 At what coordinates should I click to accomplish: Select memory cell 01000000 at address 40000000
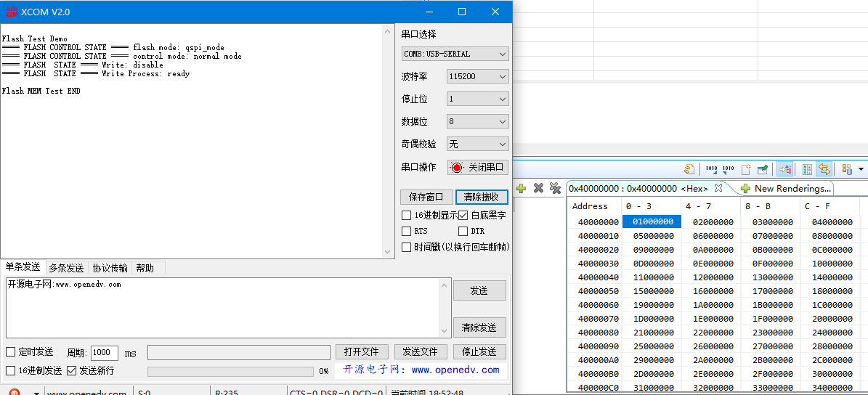point(652,222)
